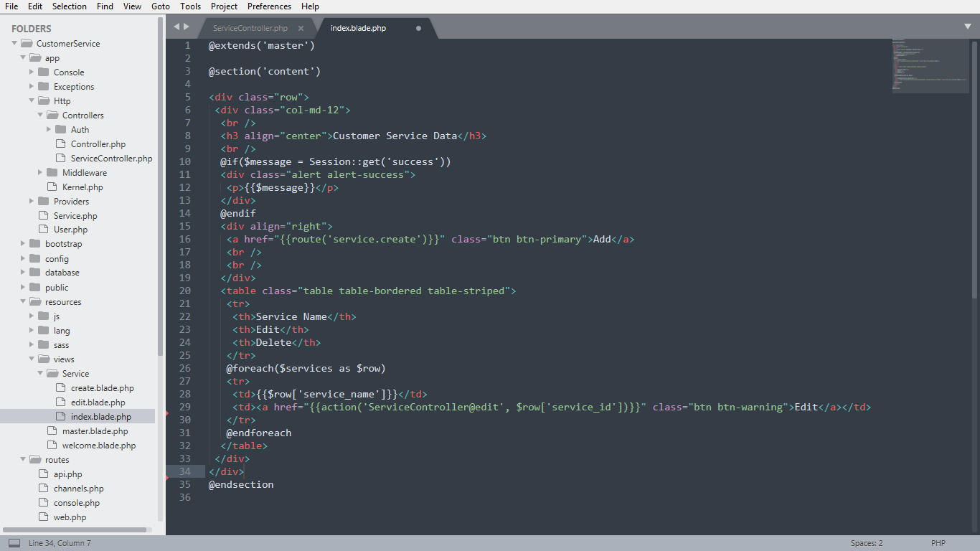Open the Preferences menu
980x551 pixels.
point(269,6)
